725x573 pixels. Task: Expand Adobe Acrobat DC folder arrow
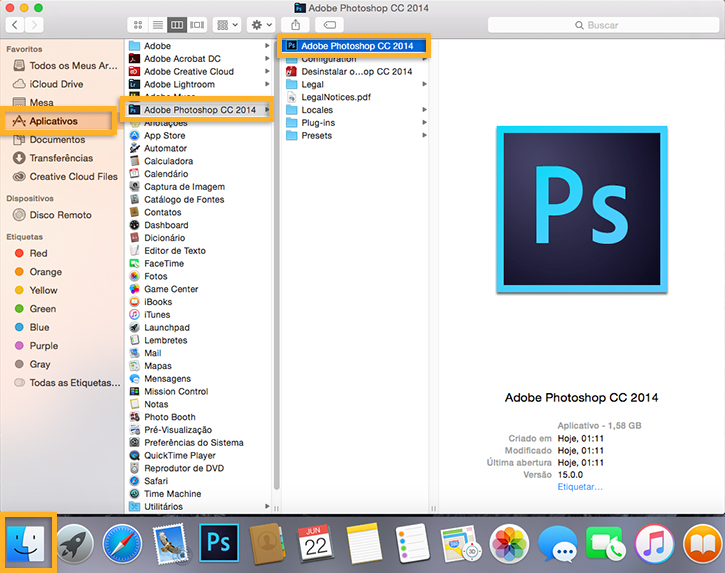pos(267,59)
